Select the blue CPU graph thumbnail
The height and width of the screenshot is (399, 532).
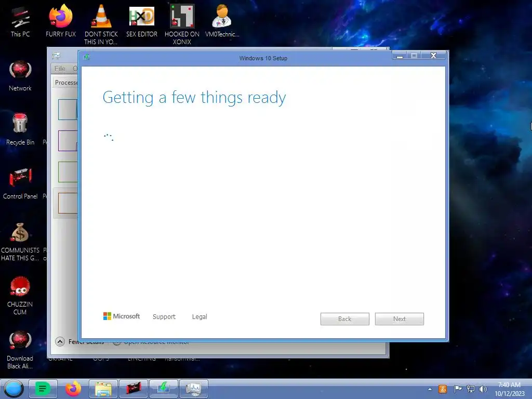click(68, 110)
